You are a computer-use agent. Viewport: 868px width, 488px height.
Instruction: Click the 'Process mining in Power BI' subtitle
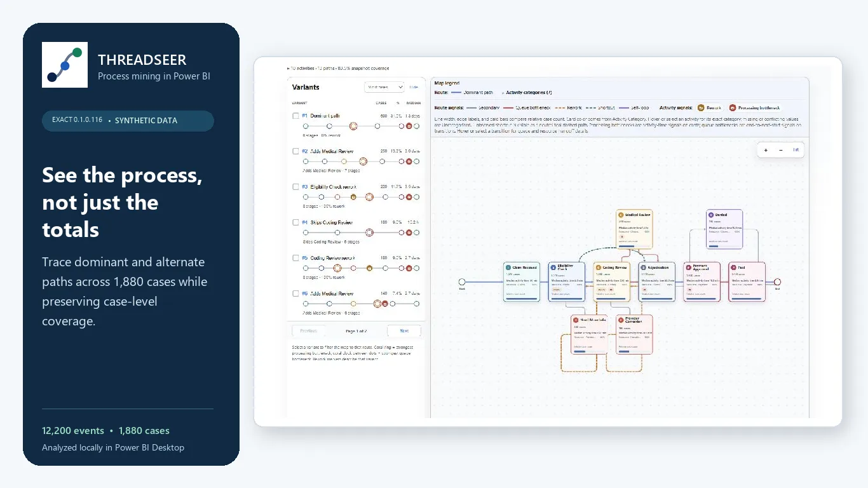tap(154, 76)
